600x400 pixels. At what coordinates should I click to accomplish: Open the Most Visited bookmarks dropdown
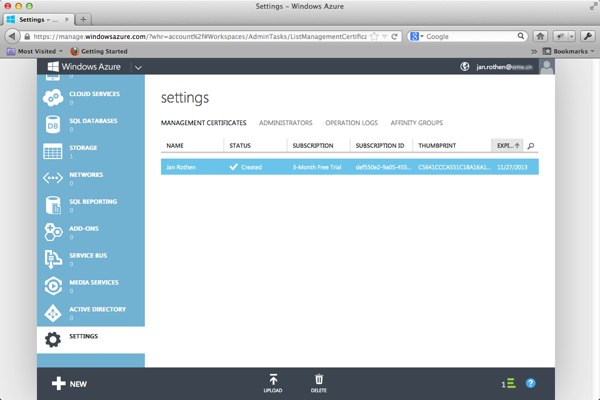pyautogui.click(x=35, y=51)
